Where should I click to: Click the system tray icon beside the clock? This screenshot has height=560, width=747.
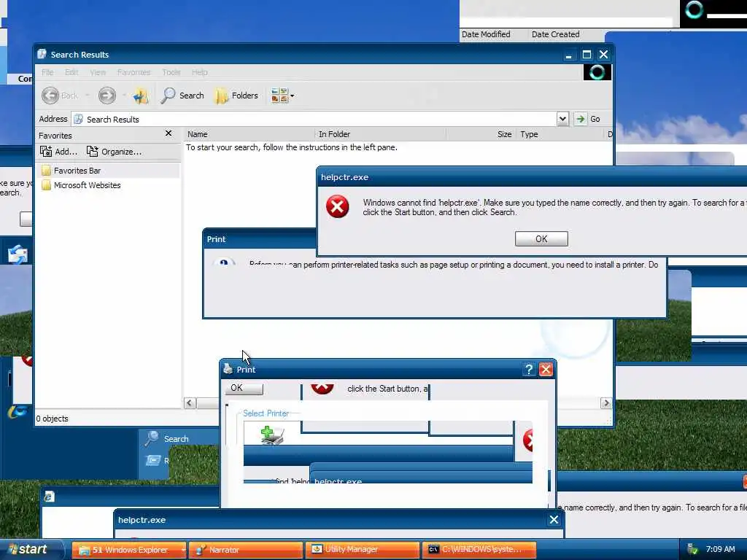point(692,550)
